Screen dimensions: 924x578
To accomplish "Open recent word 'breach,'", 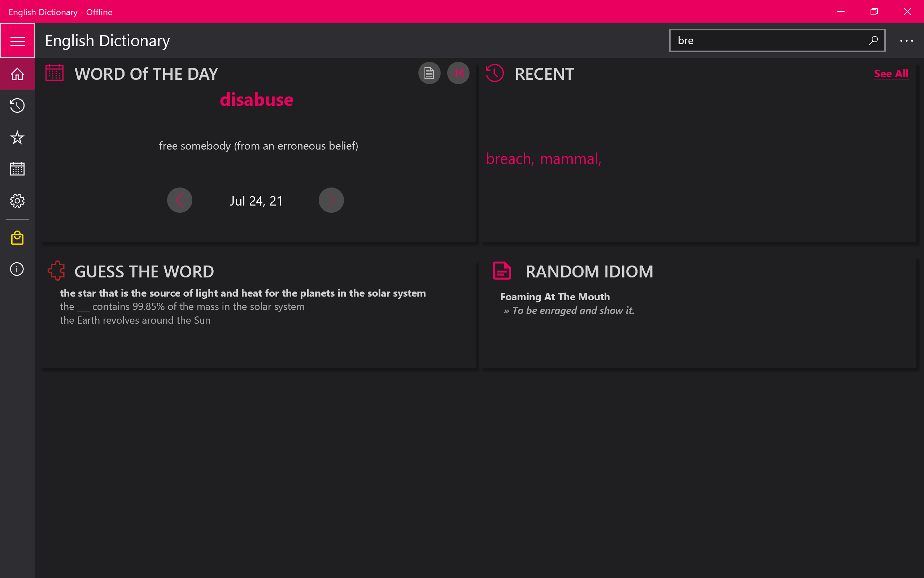I will [510, 159].
